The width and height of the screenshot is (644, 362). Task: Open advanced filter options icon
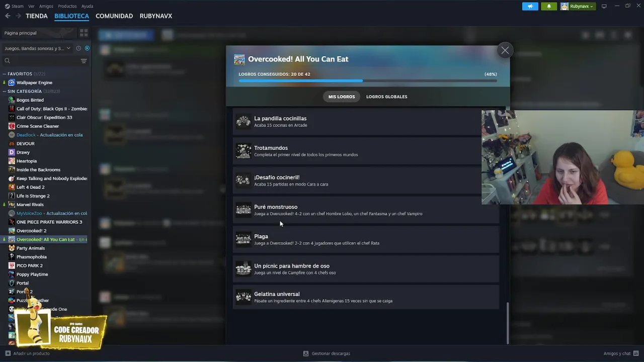click(84, 61)
